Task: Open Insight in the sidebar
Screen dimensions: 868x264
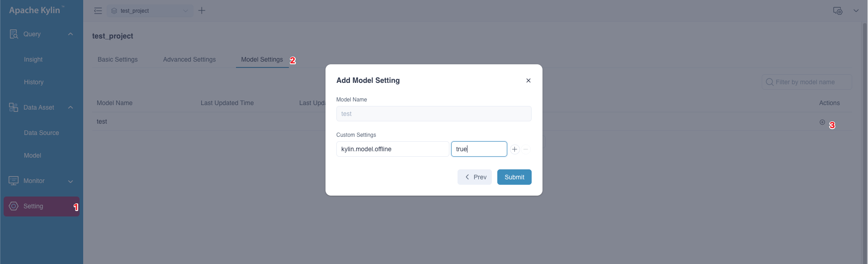Action: tap(33, 59)
